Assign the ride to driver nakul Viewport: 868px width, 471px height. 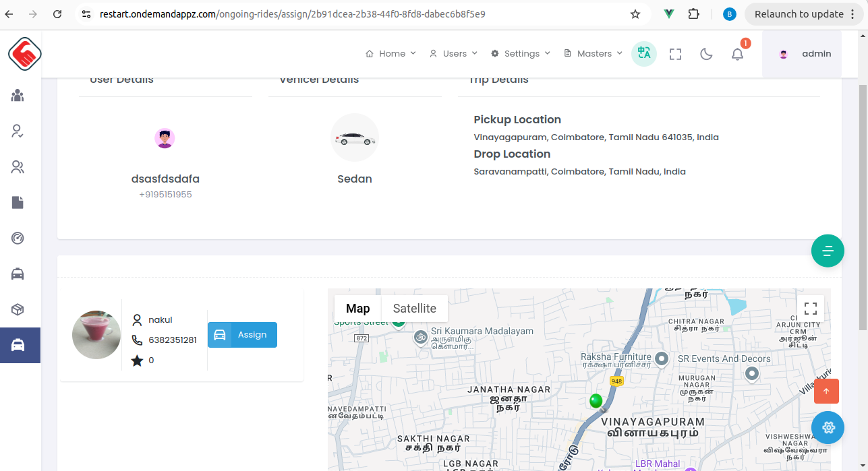[242, 335]
